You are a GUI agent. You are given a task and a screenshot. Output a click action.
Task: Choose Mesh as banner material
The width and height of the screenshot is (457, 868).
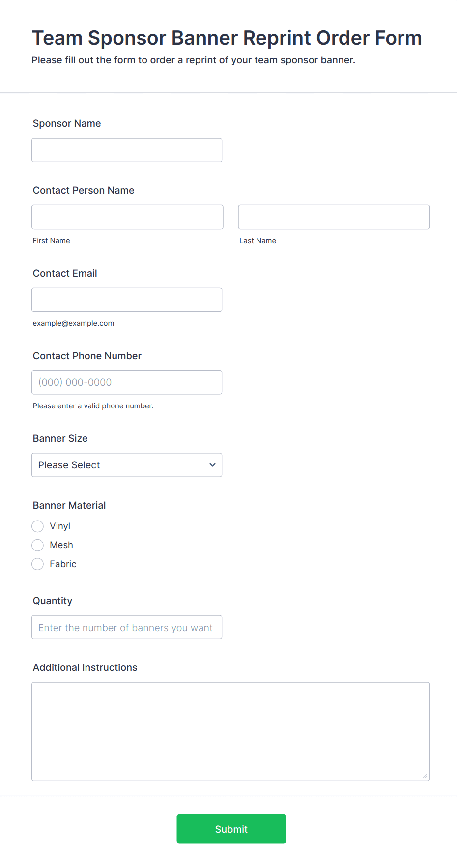click(38, 545)
